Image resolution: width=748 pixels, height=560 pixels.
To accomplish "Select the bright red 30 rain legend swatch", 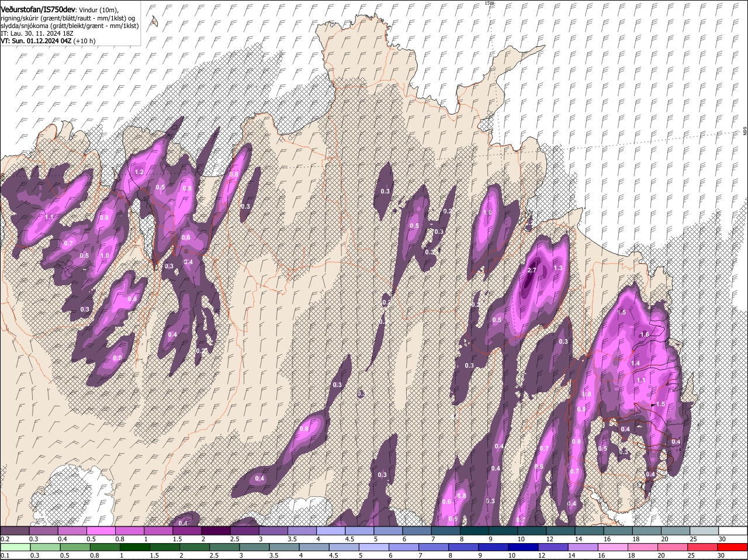I will pyautogui.click(x=733, y=547).
